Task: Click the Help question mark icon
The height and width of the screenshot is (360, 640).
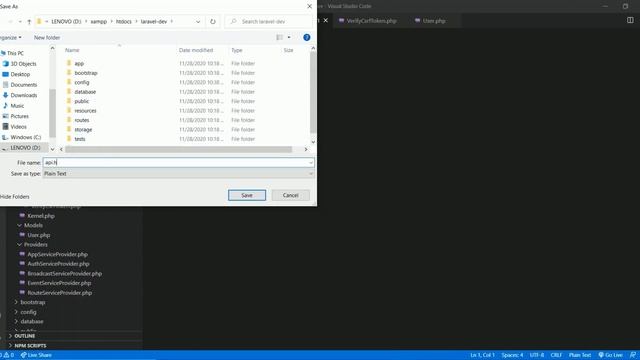Action: pos(307,38)
